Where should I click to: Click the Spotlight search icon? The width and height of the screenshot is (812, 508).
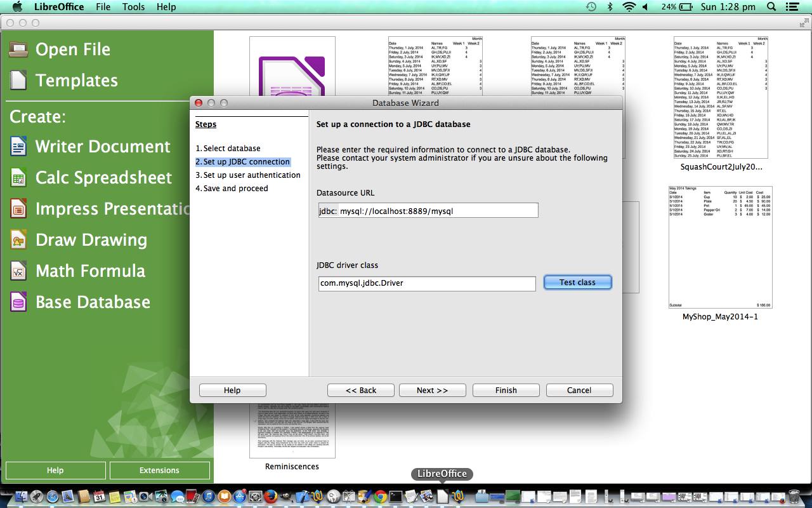click(x=771, y=7)
